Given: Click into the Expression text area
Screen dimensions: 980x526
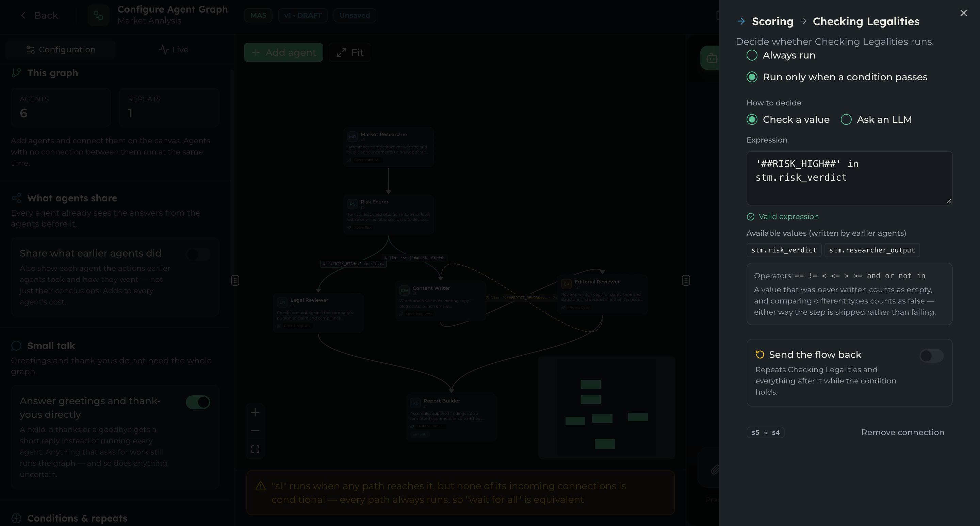Looking at the screenshot, I should (849, 178).
